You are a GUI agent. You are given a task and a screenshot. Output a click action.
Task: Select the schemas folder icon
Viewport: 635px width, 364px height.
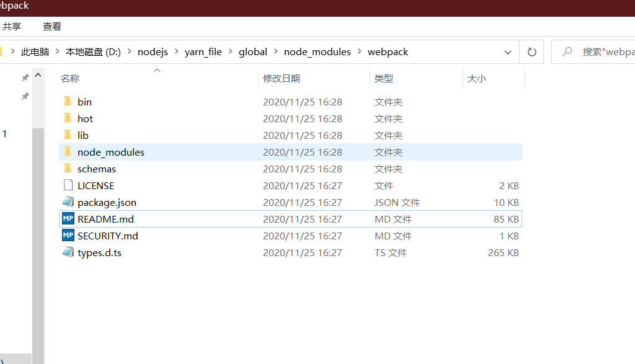coord(68,169)
